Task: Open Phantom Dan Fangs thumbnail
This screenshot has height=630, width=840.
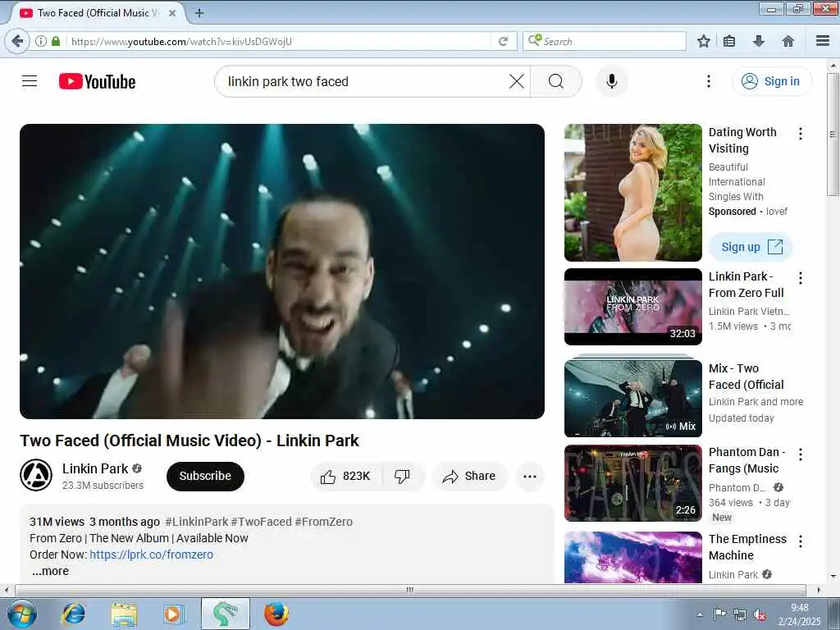Action: pyautogui.click(x=632, y=483)
